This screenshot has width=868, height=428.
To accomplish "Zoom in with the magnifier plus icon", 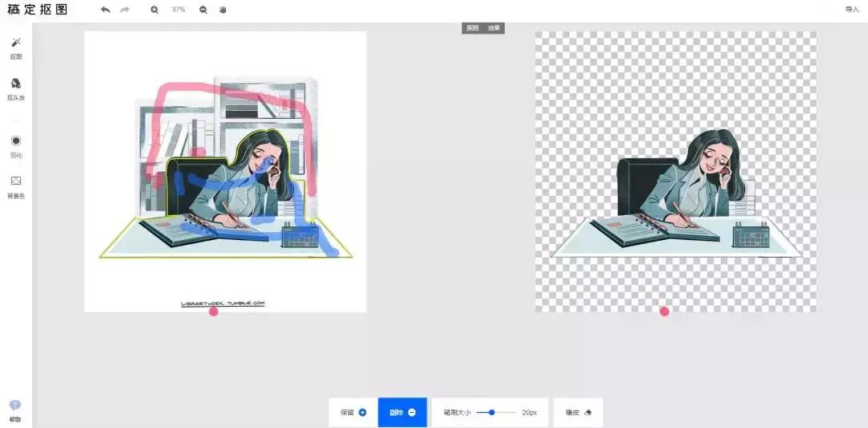I will (x=154, y=10).
